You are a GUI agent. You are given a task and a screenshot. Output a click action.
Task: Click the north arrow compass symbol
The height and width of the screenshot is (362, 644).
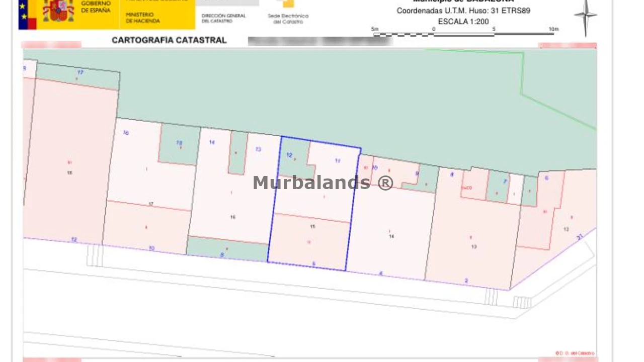pyautogui.click(x=585, y=17)
